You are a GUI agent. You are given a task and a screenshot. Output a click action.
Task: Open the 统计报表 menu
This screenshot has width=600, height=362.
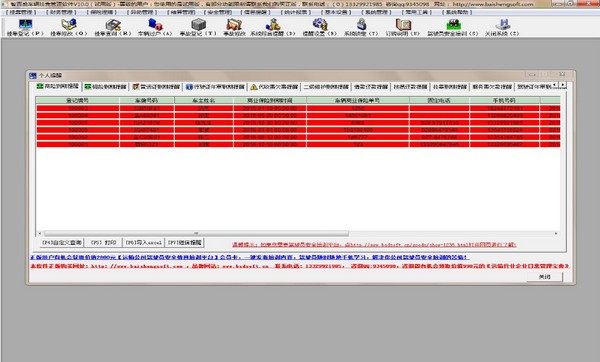click(x=296, y=12)
